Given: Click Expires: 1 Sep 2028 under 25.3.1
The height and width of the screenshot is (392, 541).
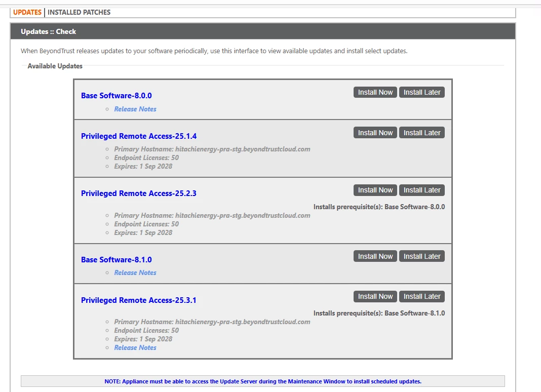Looking at the screenshot, I should [x=143, y=339].
